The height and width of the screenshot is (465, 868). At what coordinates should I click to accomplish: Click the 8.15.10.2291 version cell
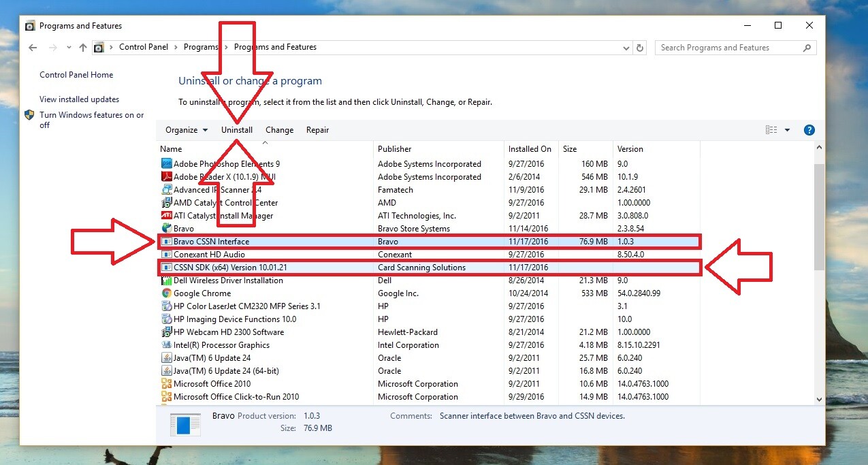click(639, 345)
